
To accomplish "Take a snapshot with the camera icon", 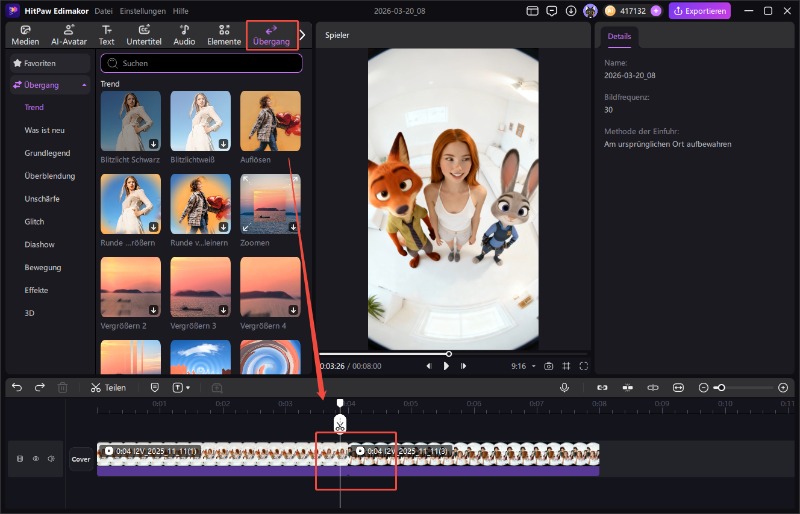I will coord(548,366).
